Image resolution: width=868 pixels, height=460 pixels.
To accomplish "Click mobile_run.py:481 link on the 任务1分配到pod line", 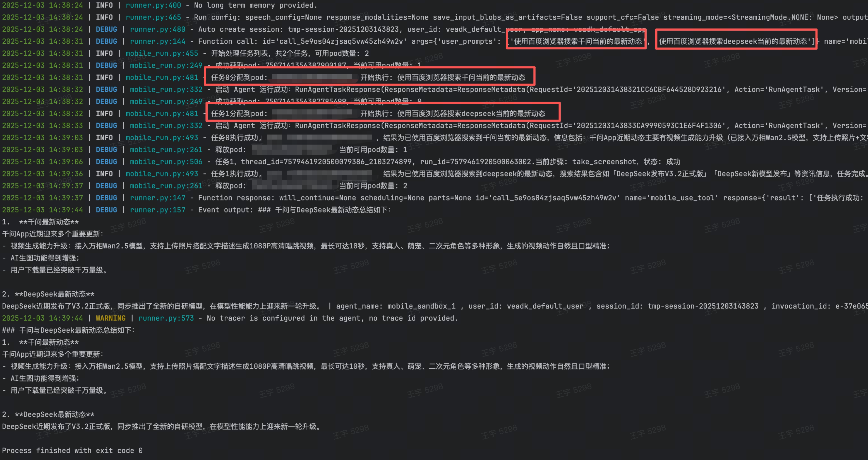I will coord(162,114).
